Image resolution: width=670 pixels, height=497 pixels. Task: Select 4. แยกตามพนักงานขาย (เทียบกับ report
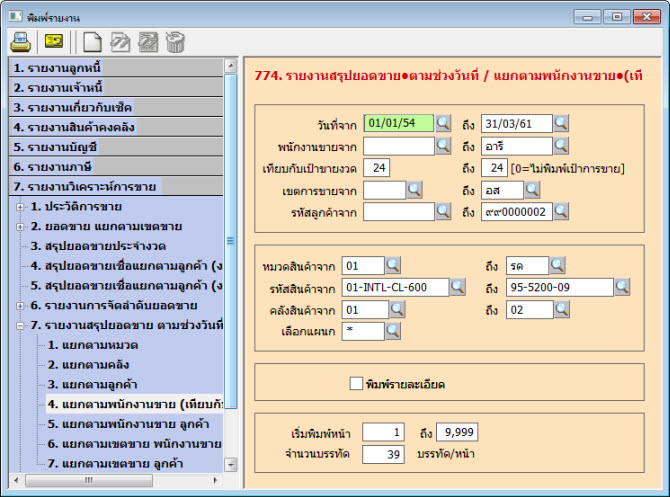point(135,404)
